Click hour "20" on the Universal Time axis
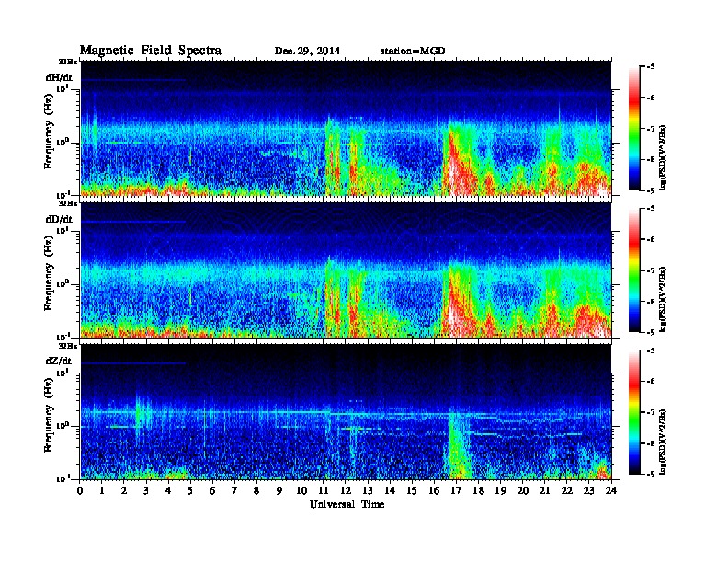The image size is (728, 563). pyautogui.click(x=523, y=491)
